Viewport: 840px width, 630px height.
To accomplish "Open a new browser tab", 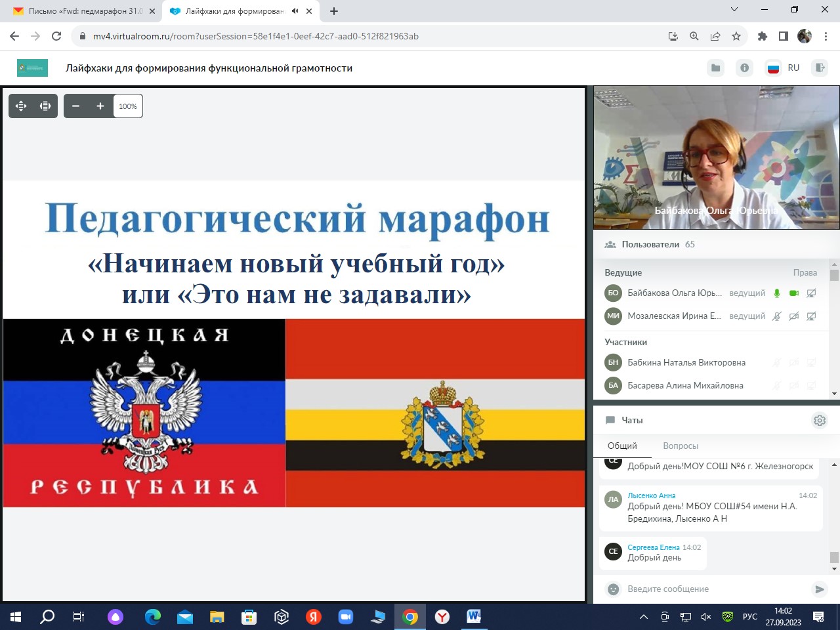I will 334,11.
